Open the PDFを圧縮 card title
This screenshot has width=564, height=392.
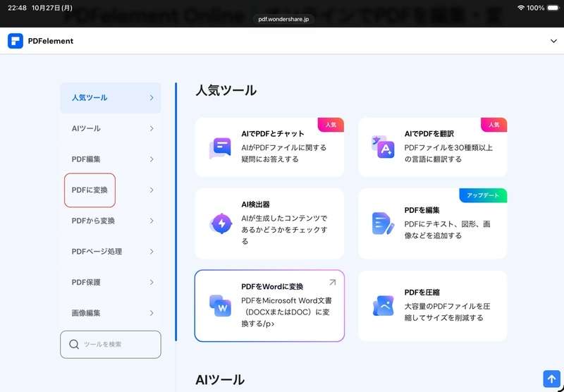click(x=422, y=293)
